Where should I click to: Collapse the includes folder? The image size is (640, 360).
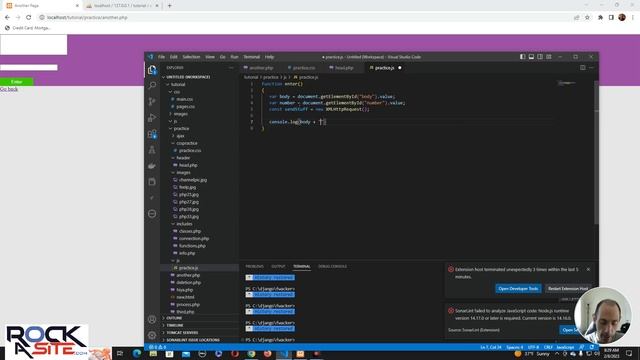pos(184,224)
